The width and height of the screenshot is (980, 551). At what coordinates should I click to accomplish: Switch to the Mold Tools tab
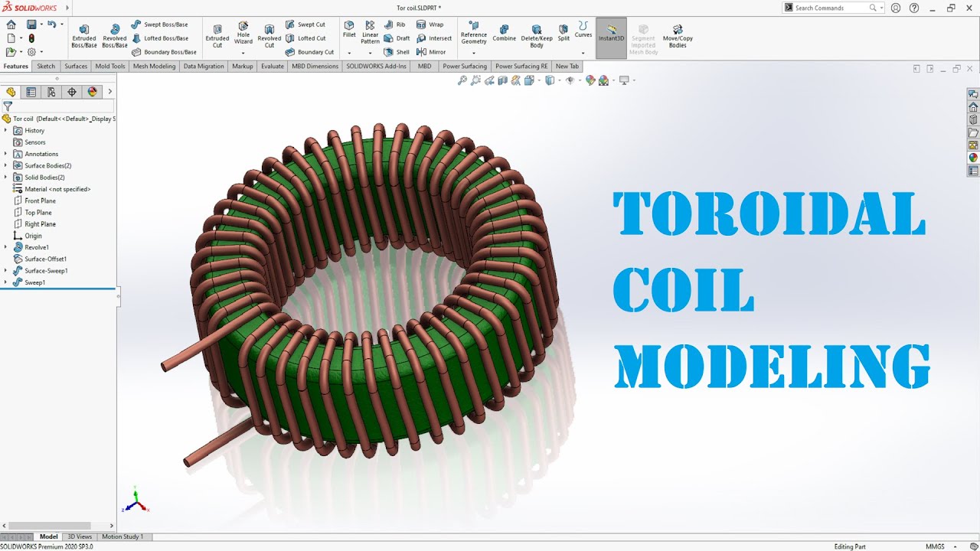[x=110, y=67]
